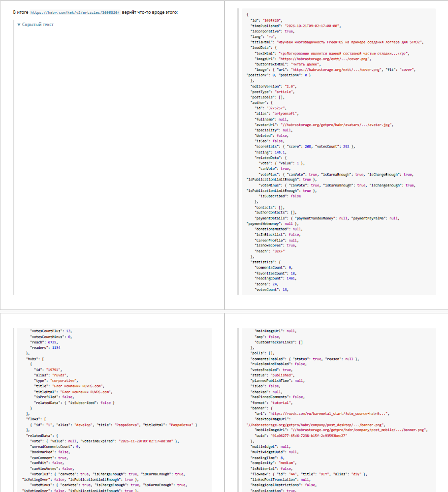Viewport: 448px width, 492px height.
Task: Open the habr.com/kek/v2/articles/1095320/ link
Action: pyautogui.click(x=75, y=13)
